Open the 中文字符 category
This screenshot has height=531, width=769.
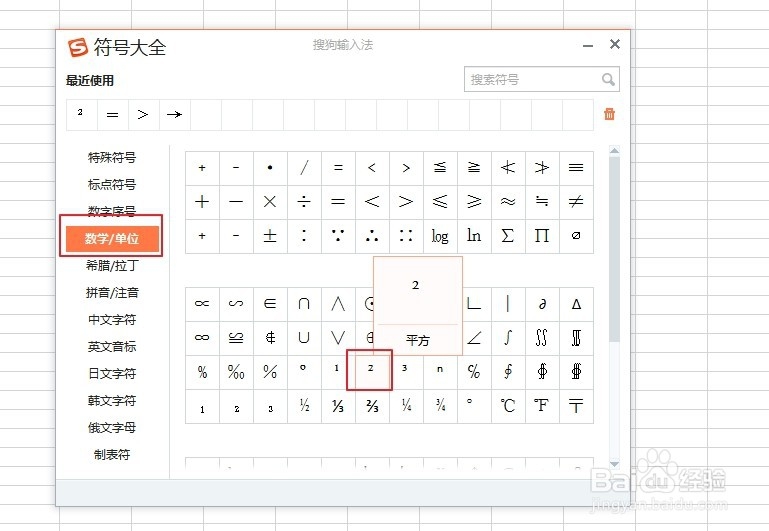pyautogui.click(x=112, y=320)
